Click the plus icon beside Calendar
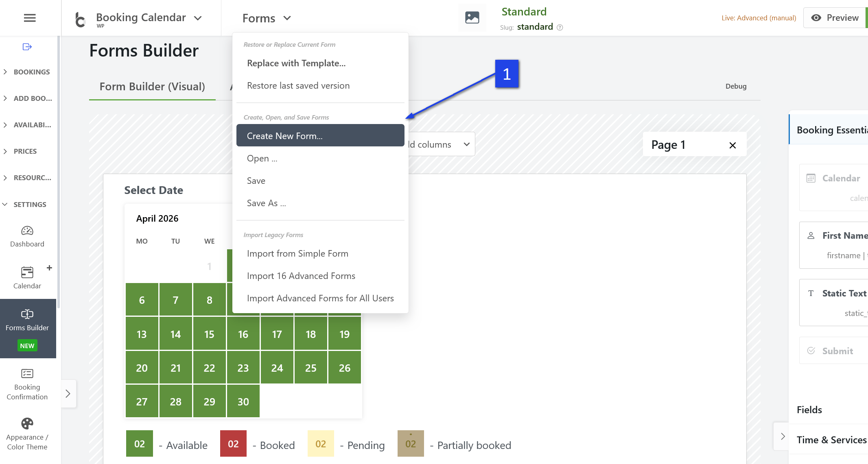This screenshot has width=868, height=464. (x=49, y=268)
